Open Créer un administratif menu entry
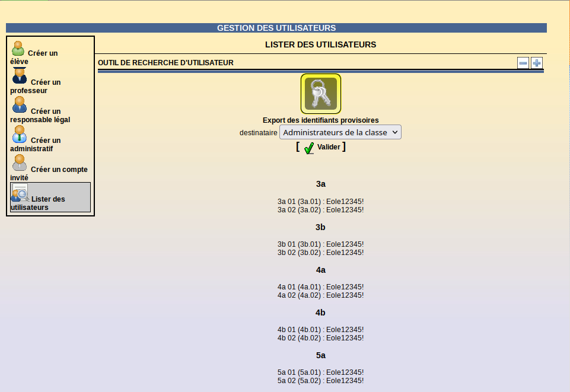 [x=35, y=139]
